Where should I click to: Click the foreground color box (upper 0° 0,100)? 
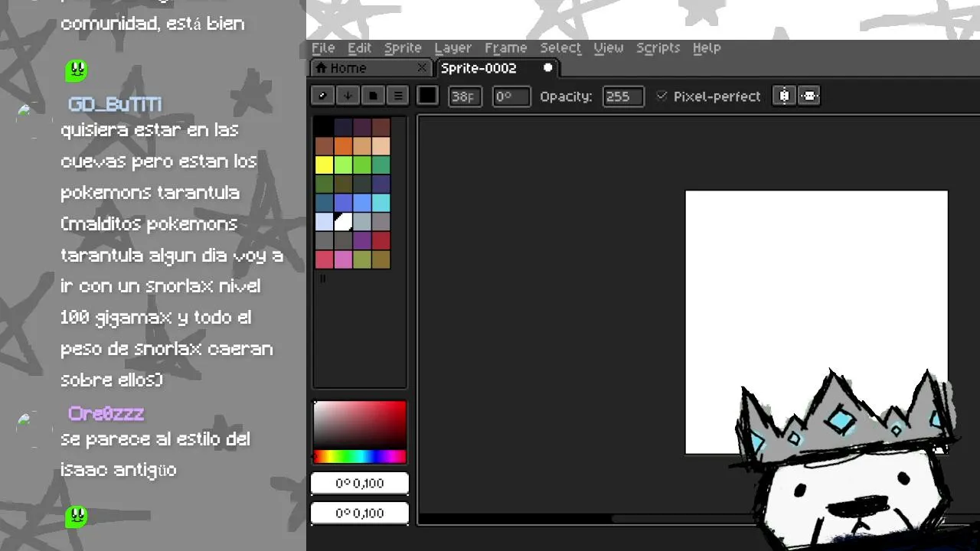coord(360,484)
